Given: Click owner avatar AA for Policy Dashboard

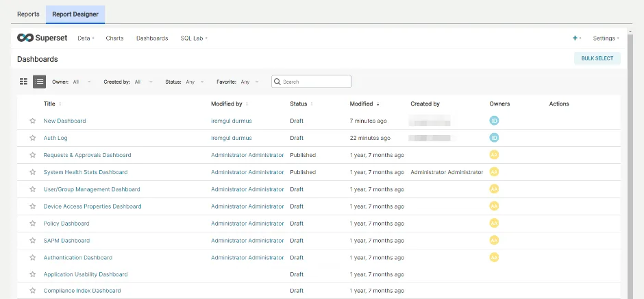Looking at the screenshot, I should pyautogui.click(x=494, y=223).
